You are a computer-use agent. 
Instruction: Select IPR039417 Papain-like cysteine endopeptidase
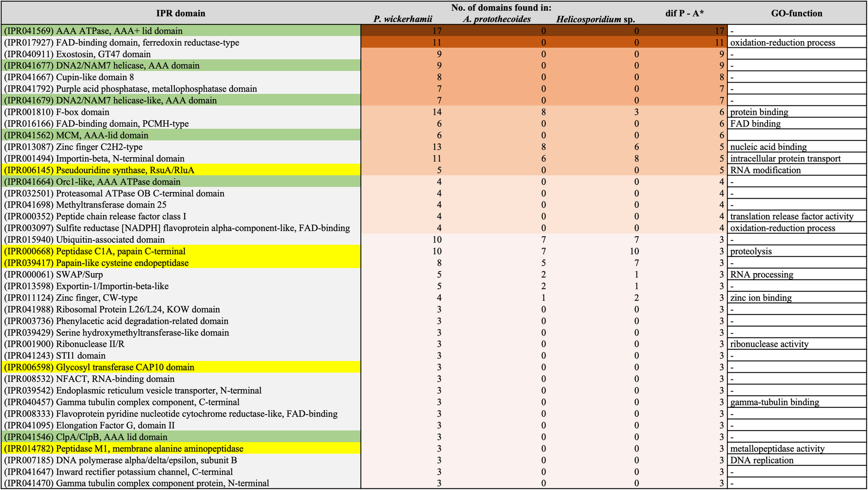[x=181, y=263]
